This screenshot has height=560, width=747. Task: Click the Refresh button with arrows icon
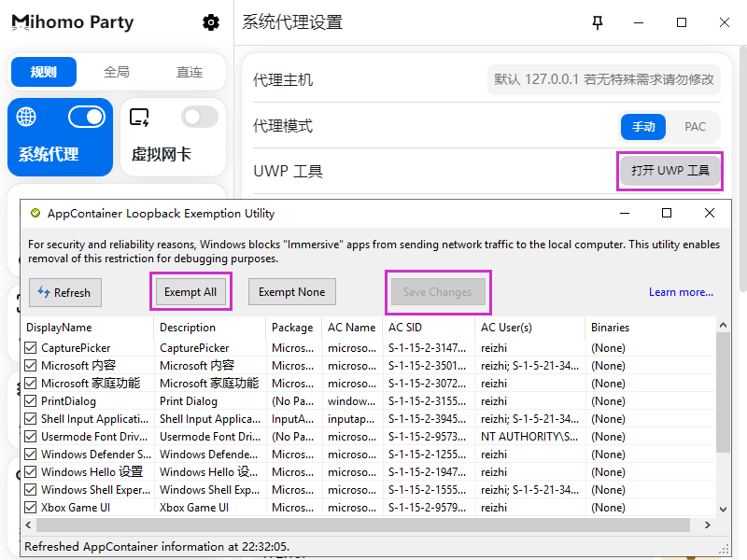pyautogui.click(x=64, y=292)
